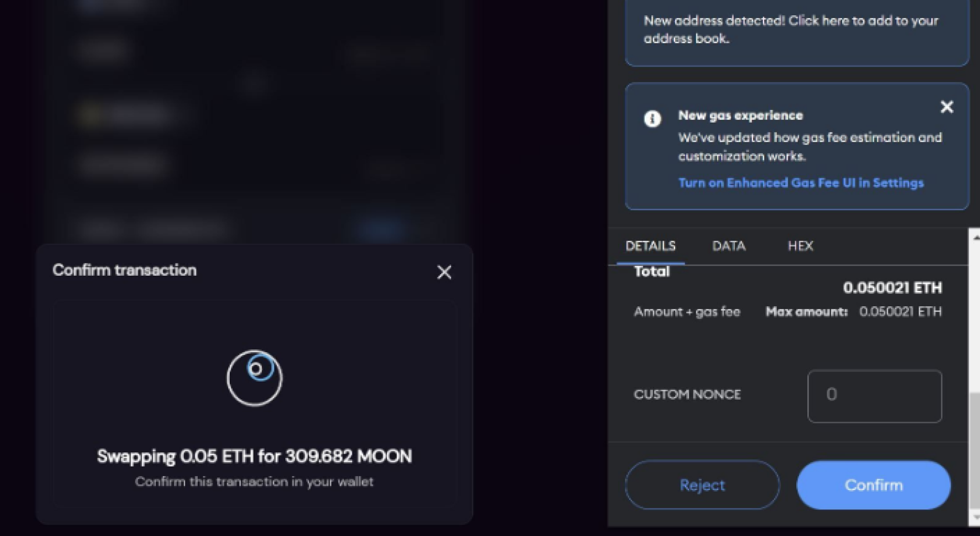Click the Max amount value
Image resolution: width=980 pixels, height=536 pixels.
point(900,312)
